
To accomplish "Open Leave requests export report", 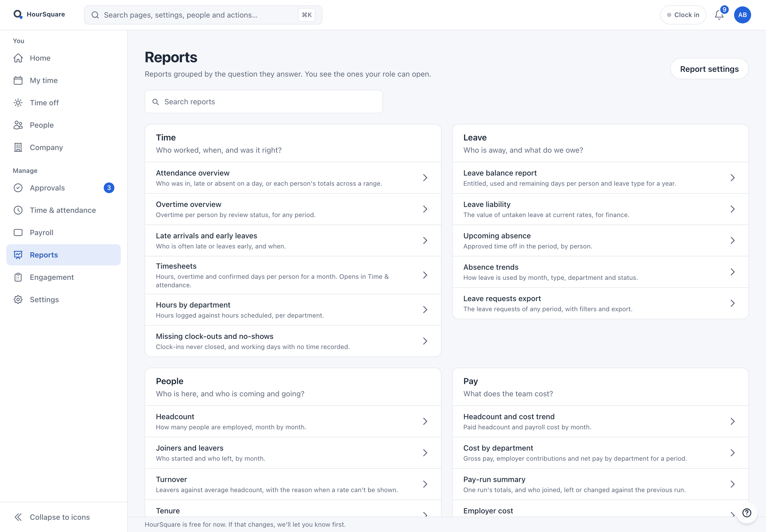I will (x=600, y=303).
